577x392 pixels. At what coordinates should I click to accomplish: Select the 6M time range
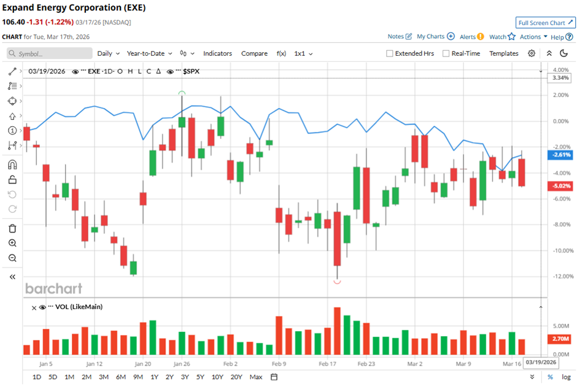(120, 377)
